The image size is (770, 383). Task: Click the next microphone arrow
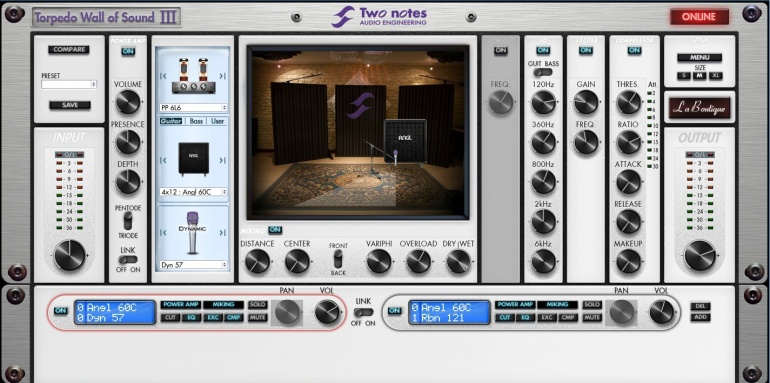pyautogui.click(x=222, y=233)
